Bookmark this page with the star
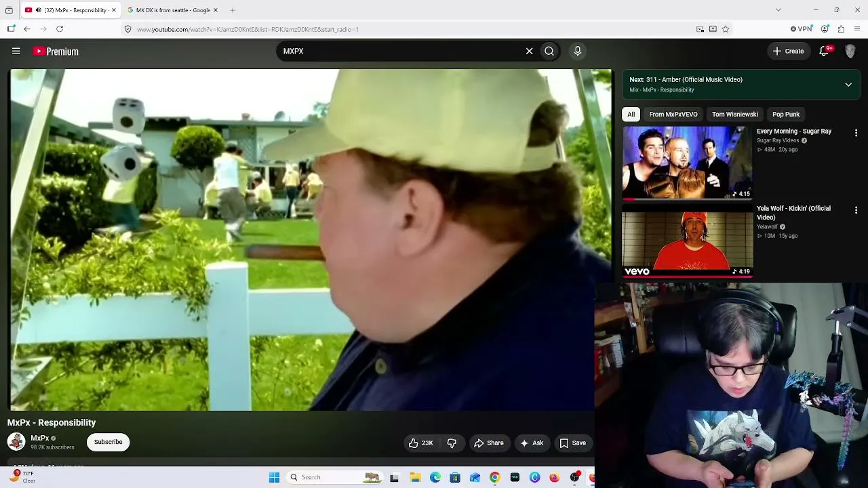Viewport: 868px width, 488px height. (726, 29)
